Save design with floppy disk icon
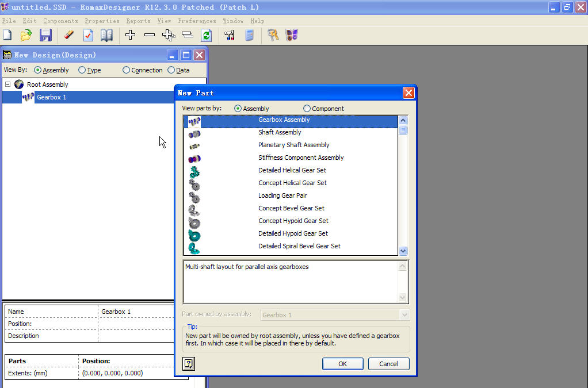 pos(46,35)
